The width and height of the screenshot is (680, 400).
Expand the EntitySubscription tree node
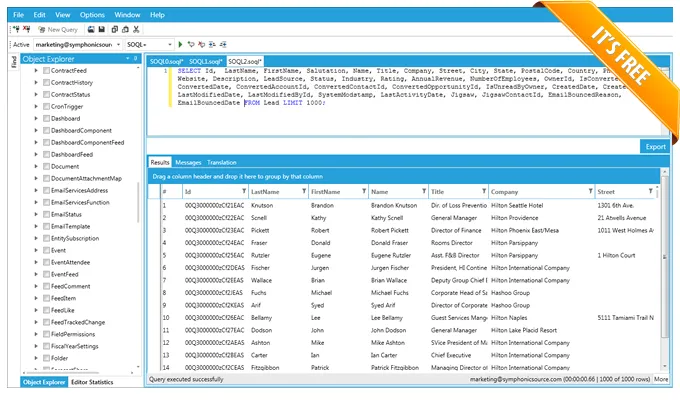tap(36, 238)
